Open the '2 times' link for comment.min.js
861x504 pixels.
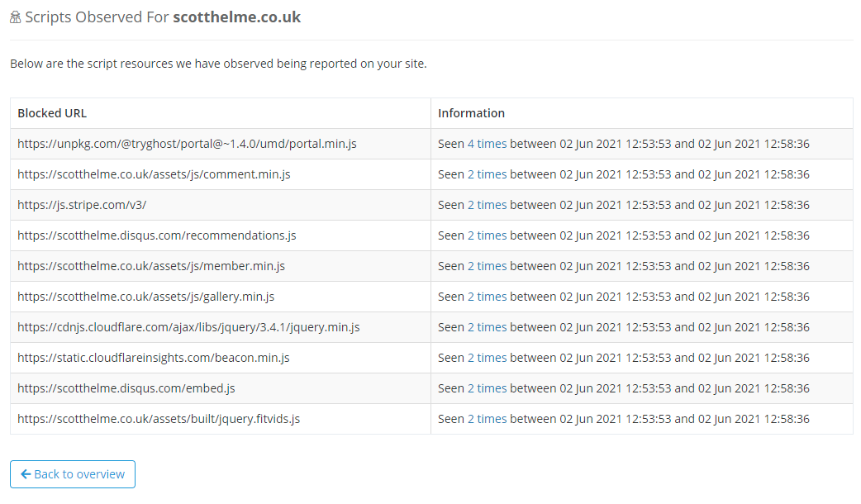click(x=487, y=174)
